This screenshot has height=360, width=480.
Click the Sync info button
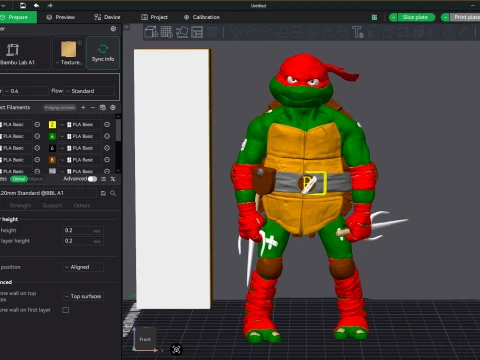(x=103, y=53)
